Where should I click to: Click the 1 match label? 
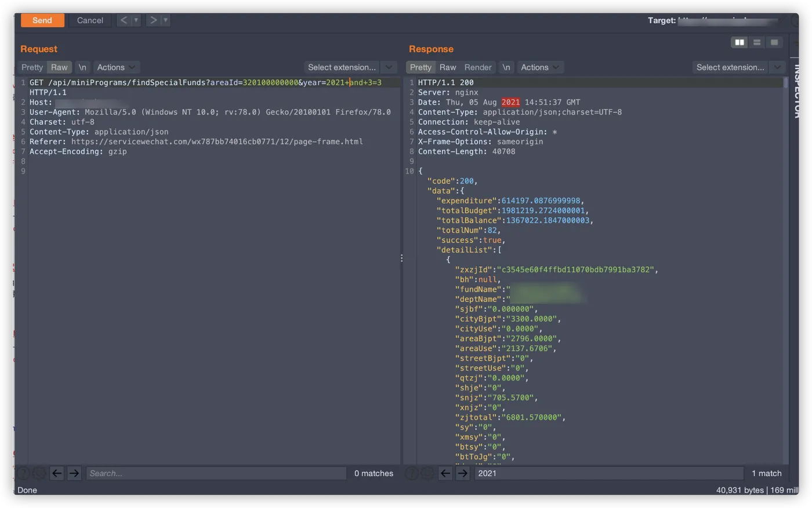coord(766,473)
